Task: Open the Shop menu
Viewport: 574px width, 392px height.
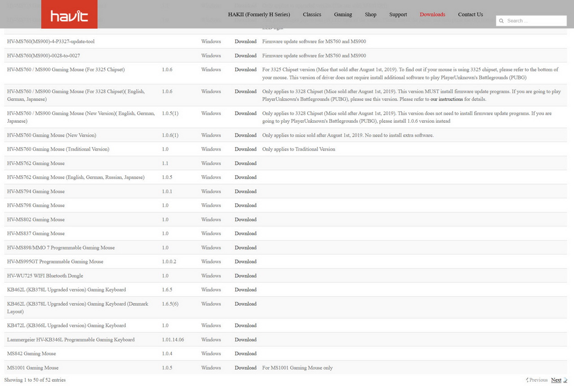Action: [370, 14]
